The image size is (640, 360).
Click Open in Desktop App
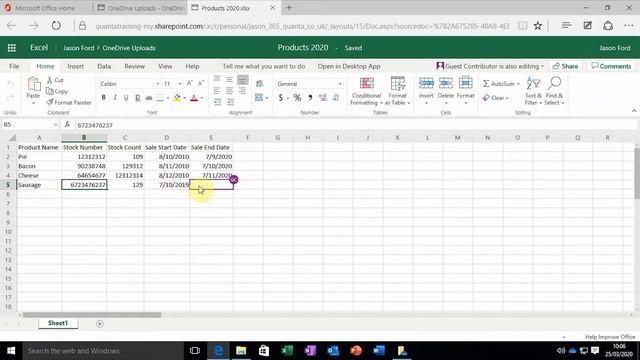coord(349,66)
